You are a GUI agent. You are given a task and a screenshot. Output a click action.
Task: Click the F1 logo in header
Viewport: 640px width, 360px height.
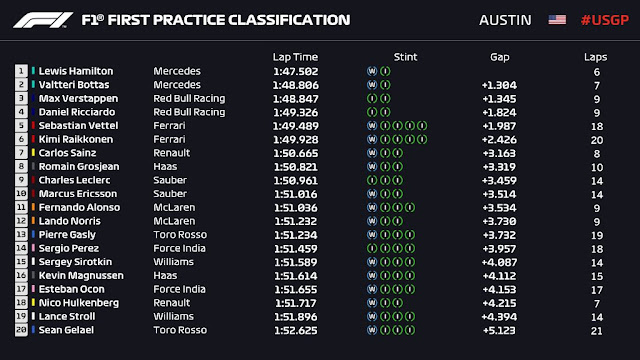click(x=43, y=20)
